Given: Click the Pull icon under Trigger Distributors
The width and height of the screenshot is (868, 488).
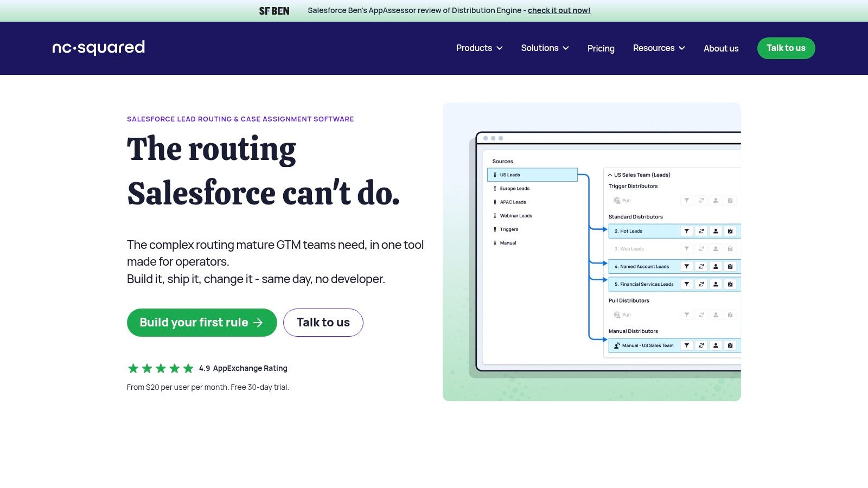Looking at the screenshot, I should tap(617, 201).
